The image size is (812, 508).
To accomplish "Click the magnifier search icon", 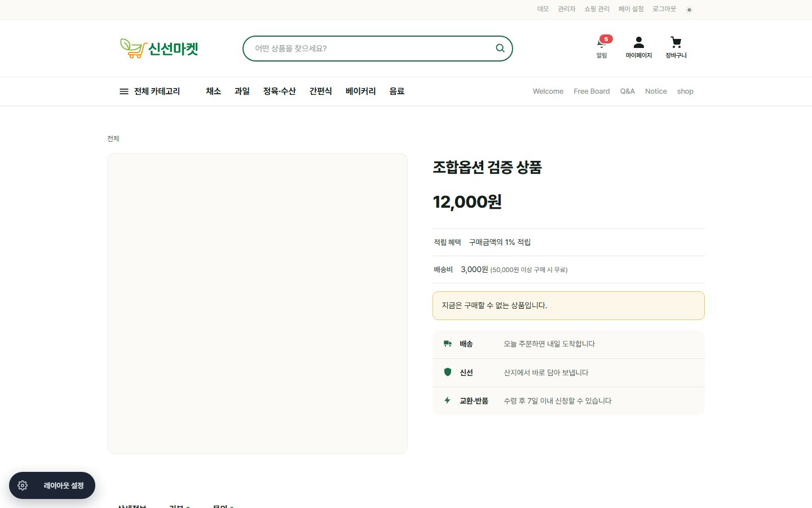I will tap(500, 48).
